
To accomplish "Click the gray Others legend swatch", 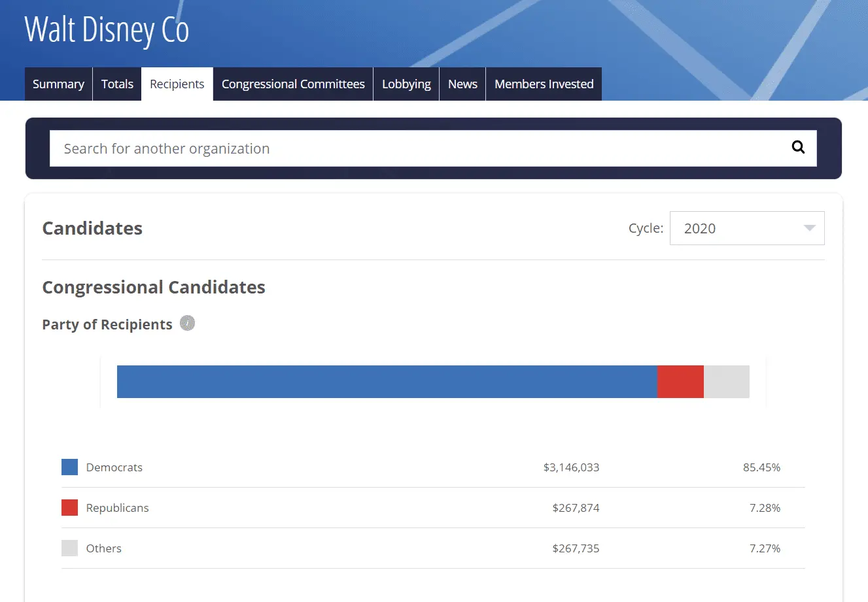I will coord(69,548).
